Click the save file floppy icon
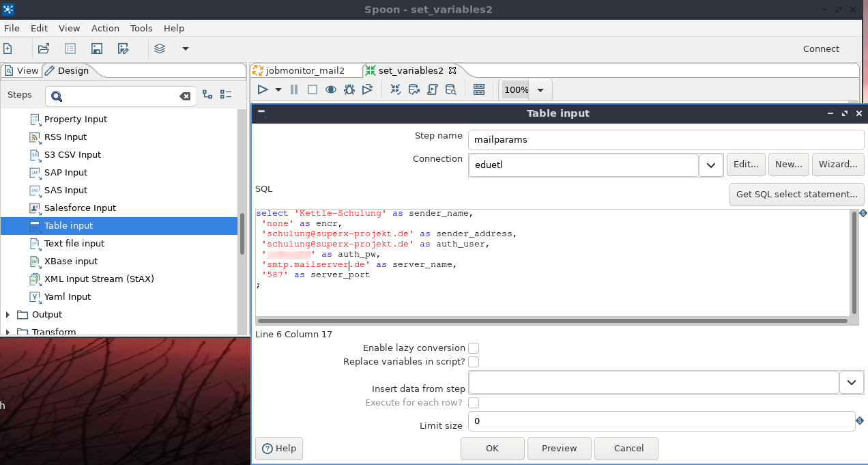This screenshot has height=465, width=868. click(97, 48)
